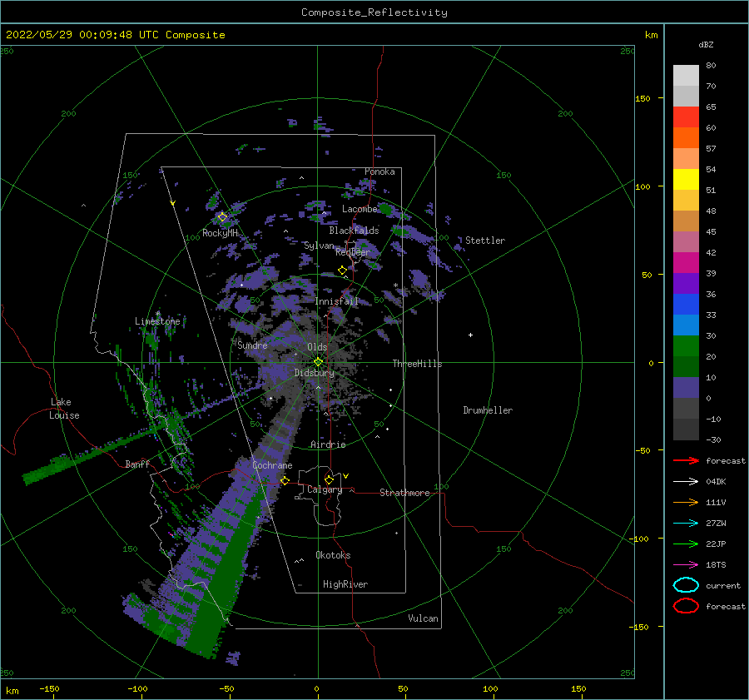This screenshot has width=749, height=700.
Task: Pick the magenta 42-39 dBZ swatch
Action: (x=686, y=263)
